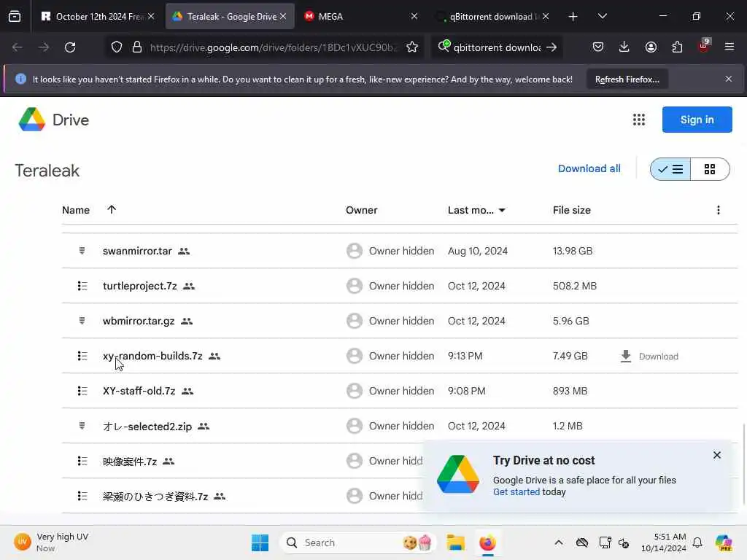Screen dimensions: 747x560
Task: Show hidden system tray icons
Action: [559, 542]
